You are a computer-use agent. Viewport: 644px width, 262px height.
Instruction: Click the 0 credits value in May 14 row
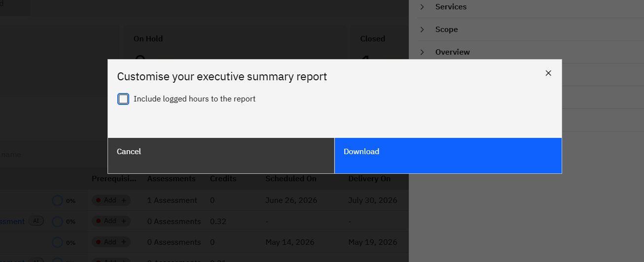click(x=212, y=242)
